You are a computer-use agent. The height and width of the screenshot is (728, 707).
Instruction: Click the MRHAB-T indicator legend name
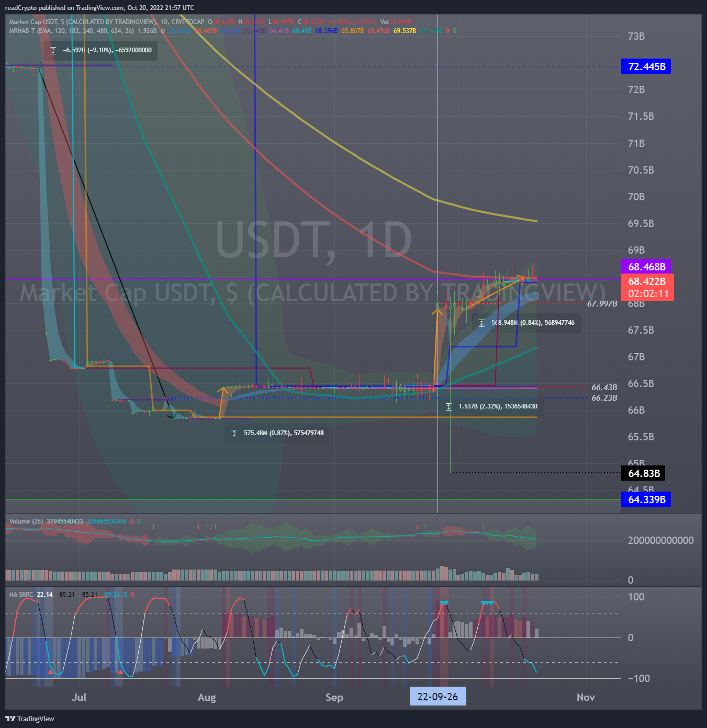[x=22, y=31]
